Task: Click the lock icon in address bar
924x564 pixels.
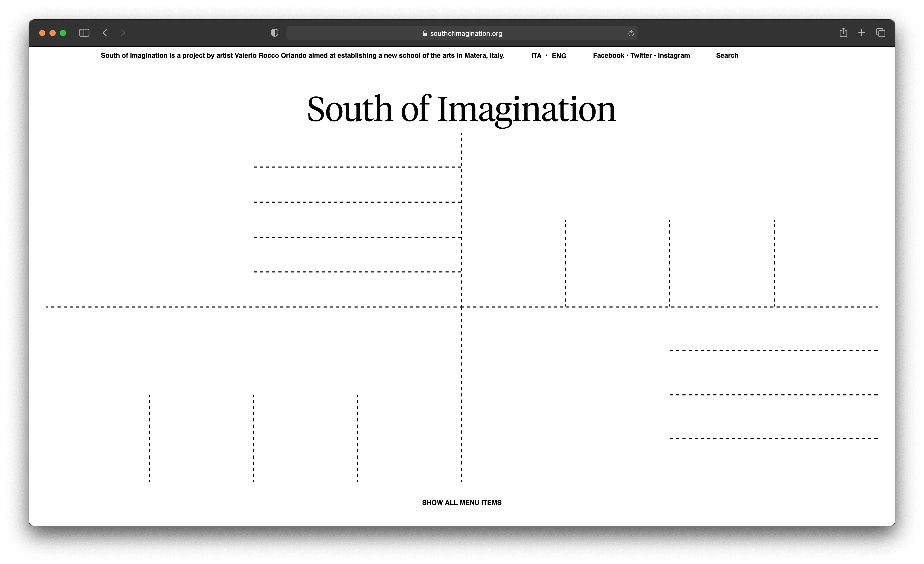Action: tap(425, 33)
